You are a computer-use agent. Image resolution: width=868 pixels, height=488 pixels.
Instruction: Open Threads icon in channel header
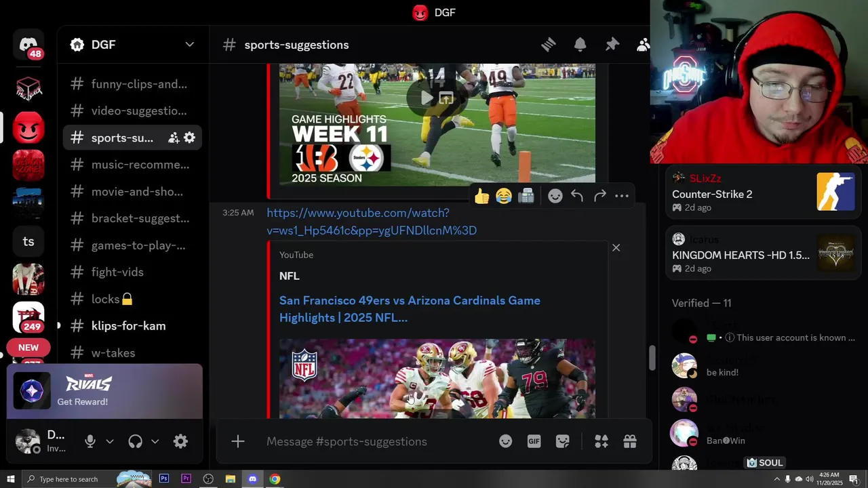click(549, 45)
